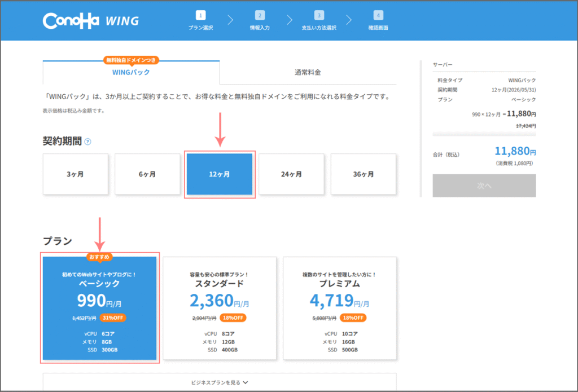Click the 300GB SSD value
The height and width of the screenshot is (392, 578).
point(110,350)
